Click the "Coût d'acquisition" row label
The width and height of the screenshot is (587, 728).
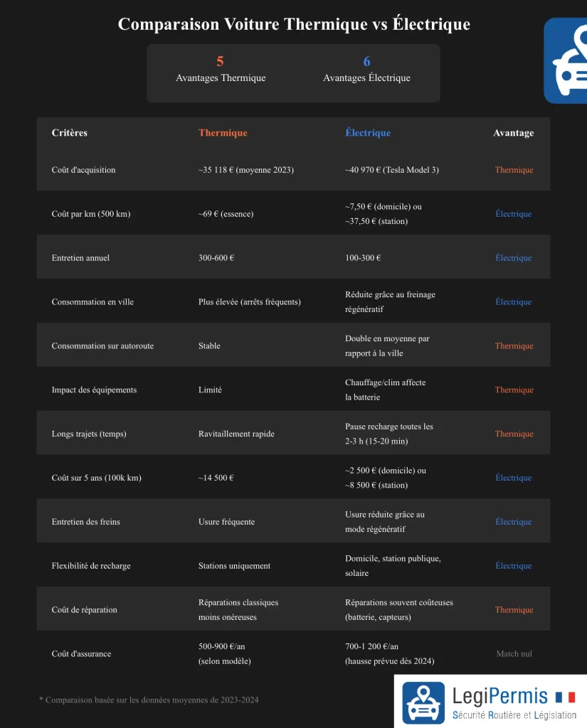point(83,170)
